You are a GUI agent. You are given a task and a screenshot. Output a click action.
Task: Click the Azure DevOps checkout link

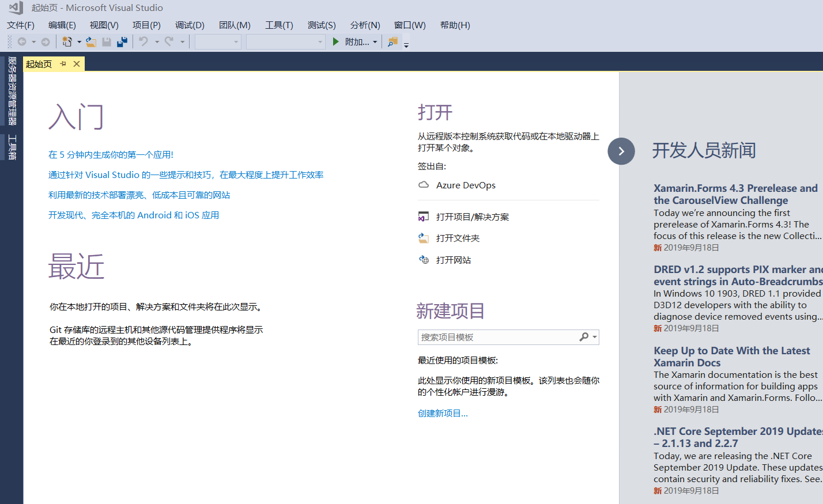[466, 185]
